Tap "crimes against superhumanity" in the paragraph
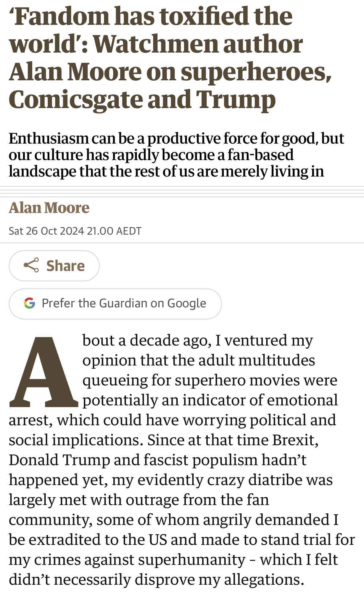Image resolution: width=364 pixels, height=594 pixels. coord(139,560)
